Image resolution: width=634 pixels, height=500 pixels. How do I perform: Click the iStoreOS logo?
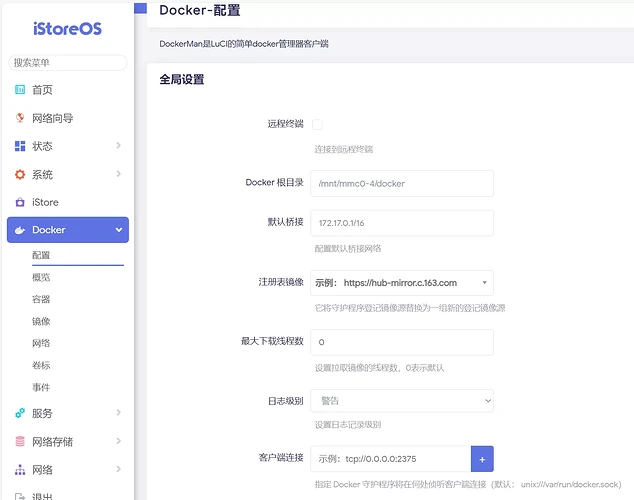pos(67,29)
